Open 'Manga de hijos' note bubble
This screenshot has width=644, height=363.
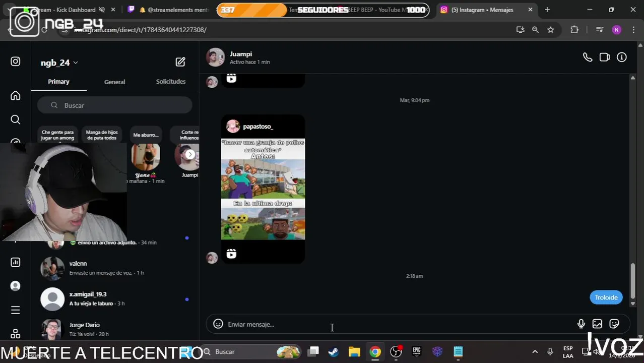click(x=102, y=135)
